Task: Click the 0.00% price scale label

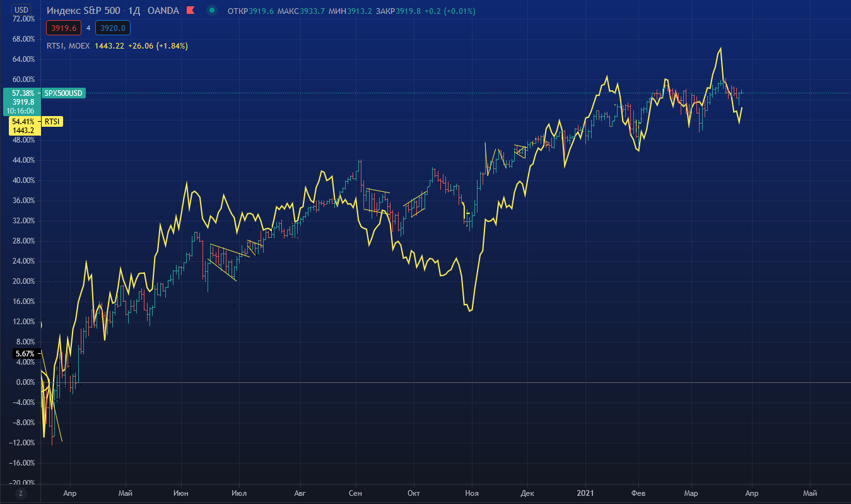Action: click(25, 382)
